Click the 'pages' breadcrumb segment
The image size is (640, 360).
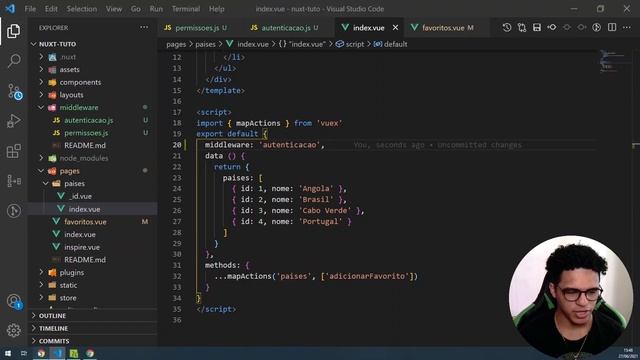click(x=176, y=44)
